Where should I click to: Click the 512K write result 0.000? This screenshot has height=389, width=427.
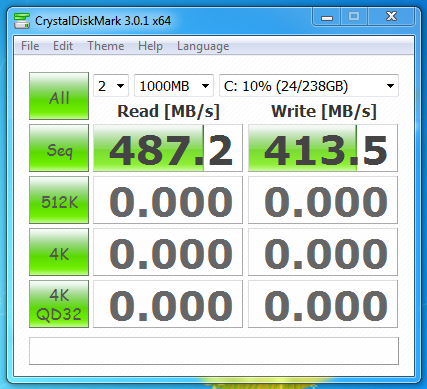(323, 200)
